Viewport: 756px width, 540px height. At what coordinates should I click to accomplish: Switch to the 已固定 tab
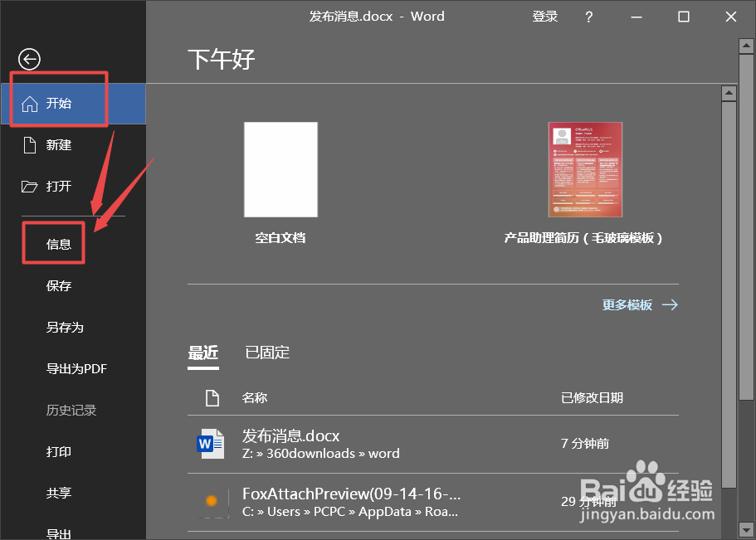[267, 352]
